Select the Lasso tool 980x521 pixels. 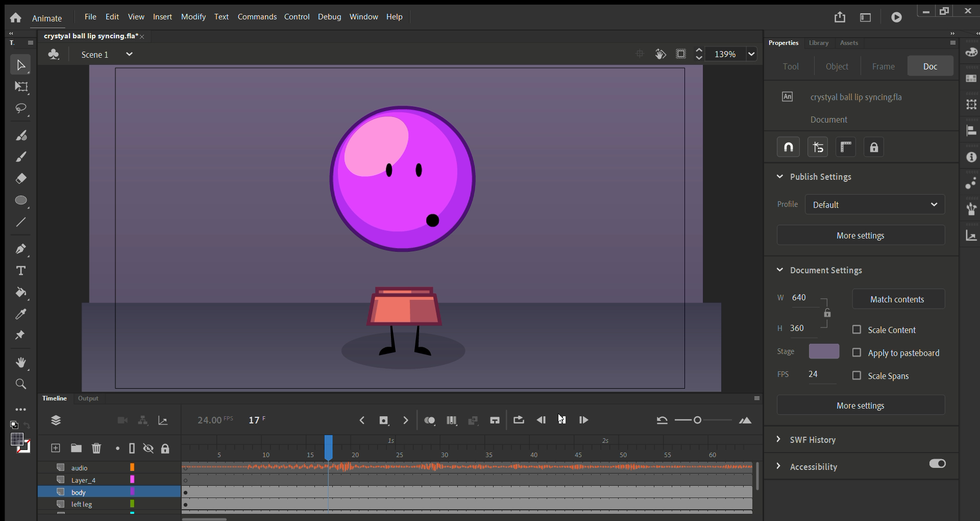[x=21, y=108]
